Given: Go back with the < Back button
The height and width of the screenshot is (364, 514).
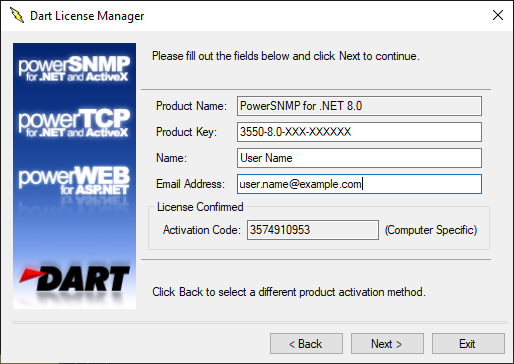Looking at the screenshot, I should point(306,344).
